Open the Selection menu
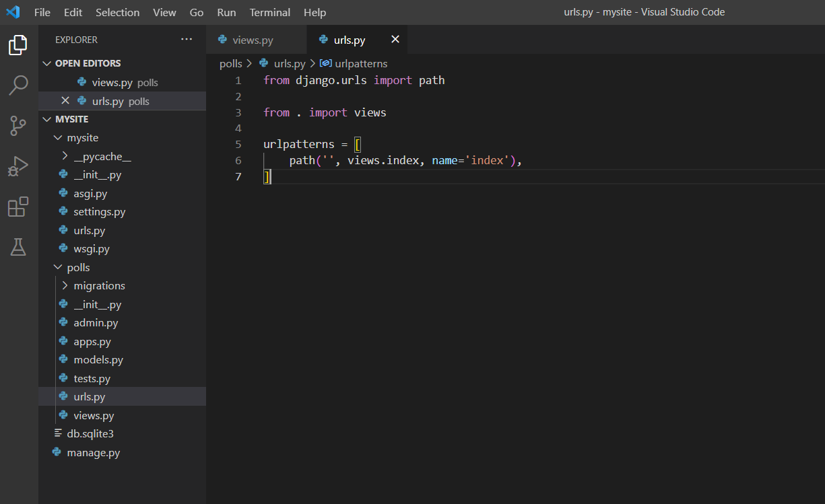 click(x=118, y=12)
